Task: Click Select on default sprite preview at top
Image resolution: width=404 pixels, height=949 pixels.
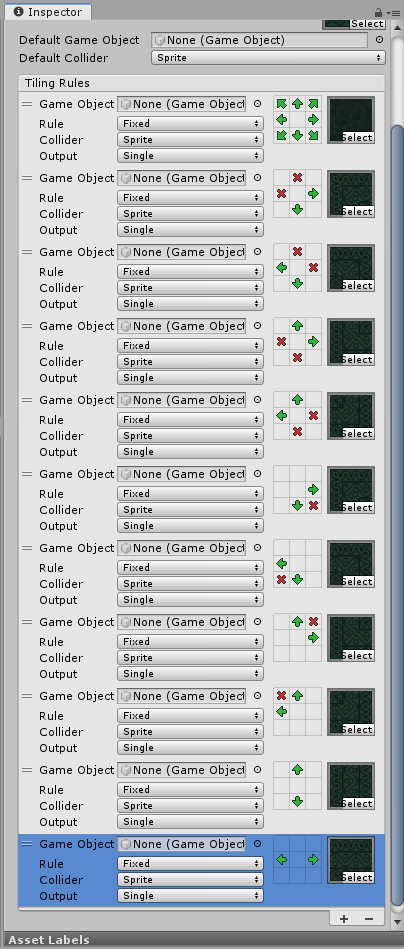Action: click(367, 24)
